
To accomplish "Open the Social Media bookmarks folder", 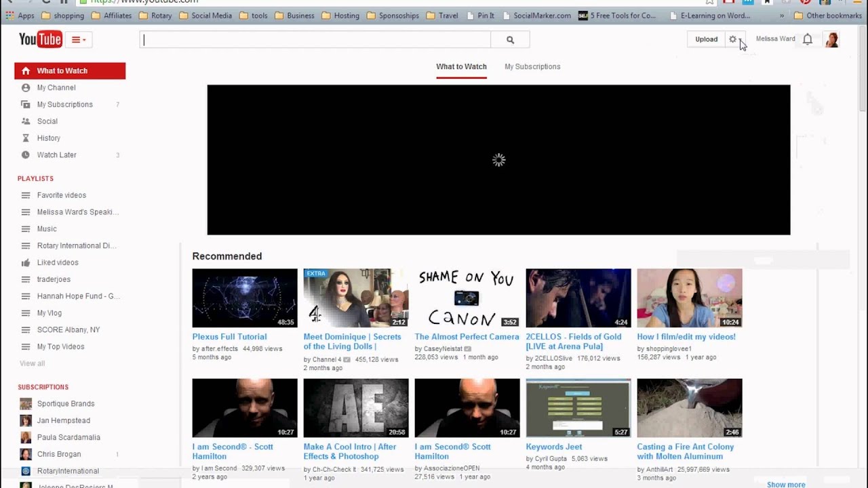I will click(205, 16).
